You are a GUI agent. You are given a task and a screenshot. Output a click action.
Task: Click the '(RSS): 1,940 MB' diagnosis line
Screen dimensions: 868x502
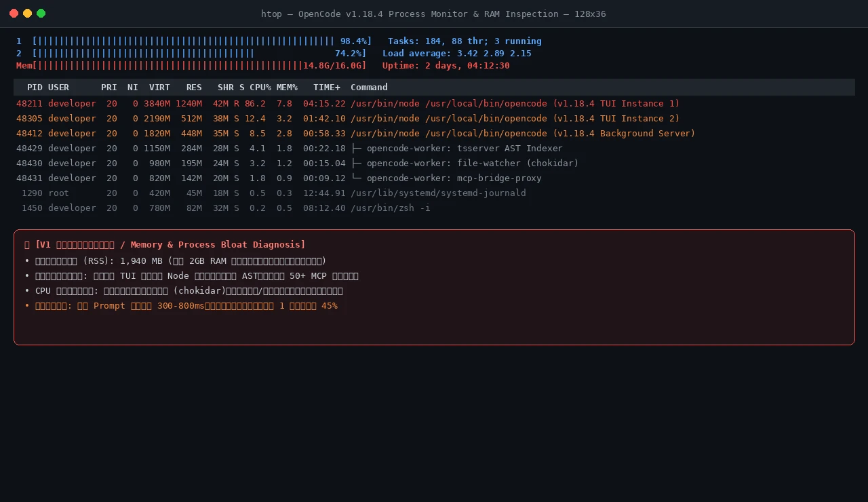(176, 260)
